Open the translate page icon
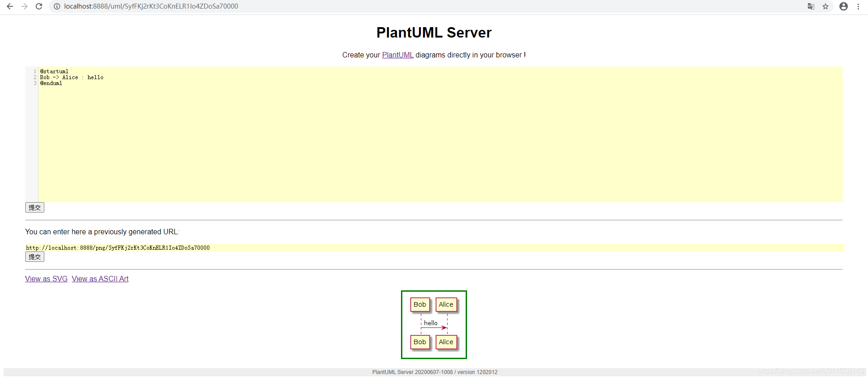868x379 pixels. click(811, 6)
